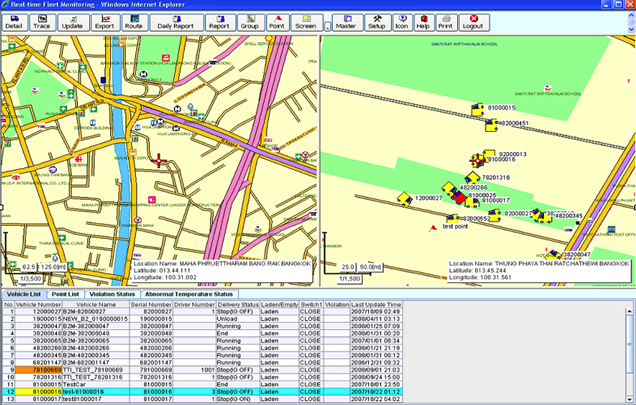Select truck icon labeled 82000552 on map
This screenshot has width=636, height=405.
tap(453, 219)
